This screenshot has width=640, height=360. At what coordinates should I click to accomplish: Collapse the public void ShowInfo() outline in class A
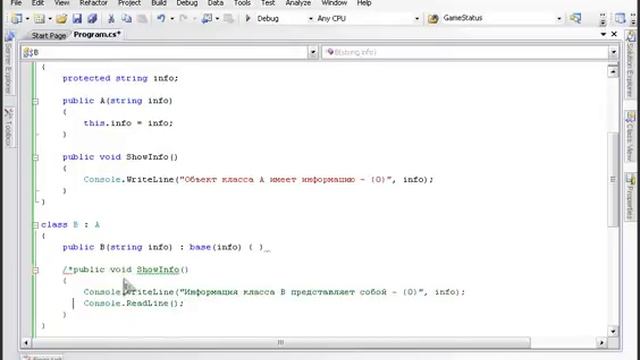[36, 158]
